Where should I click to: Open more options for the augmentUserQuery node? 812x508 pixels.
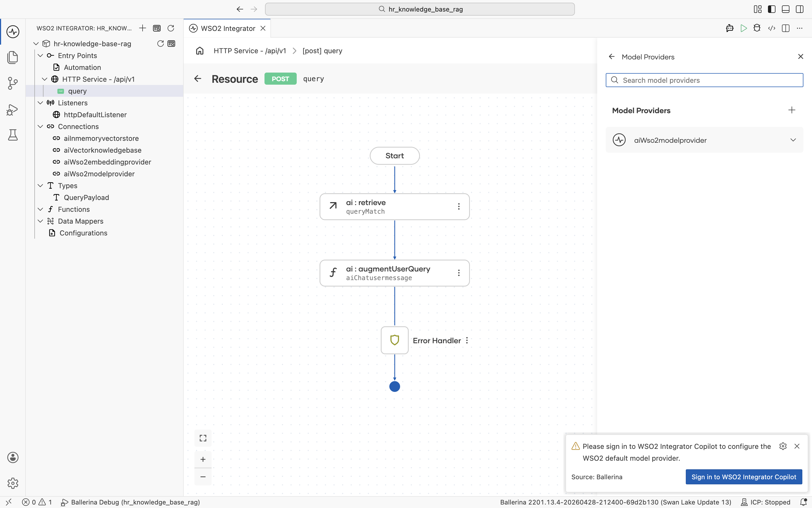(x=459, y=273)
